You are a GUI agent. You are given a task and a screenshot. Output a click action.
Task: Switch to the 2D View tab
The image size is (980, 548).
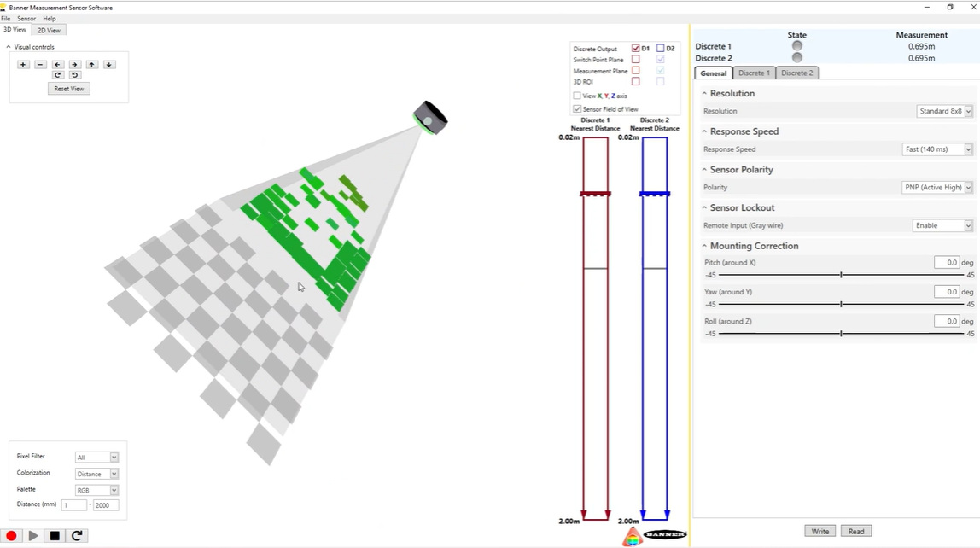coord(48,29)
